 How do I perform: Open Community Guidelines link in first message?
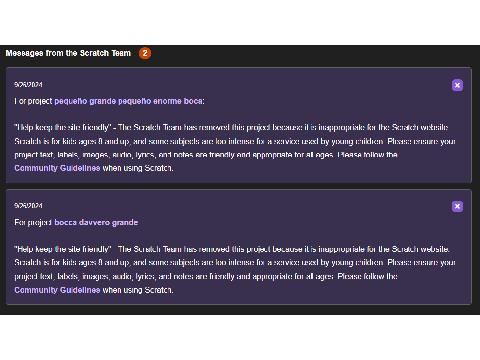[57, 168]
